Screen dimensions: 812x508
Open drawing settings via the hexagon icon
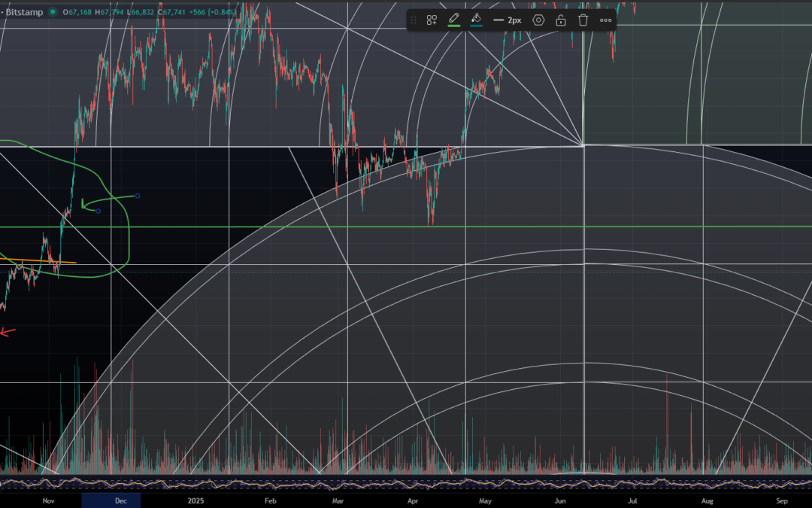pos(538,20)
